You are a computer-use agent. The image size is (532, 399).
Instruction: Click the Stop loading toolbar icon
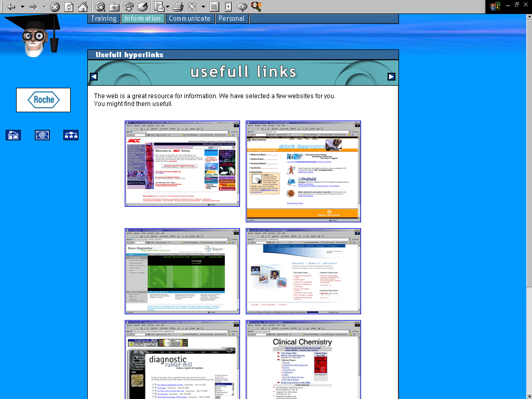coord(55,7)
